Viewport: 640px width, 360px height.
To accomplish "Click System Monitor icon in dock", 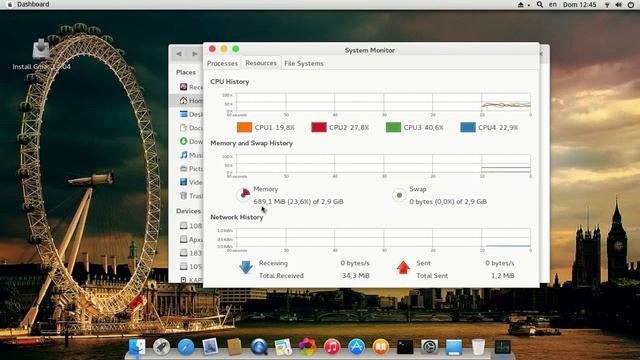I will click(502, 347).
